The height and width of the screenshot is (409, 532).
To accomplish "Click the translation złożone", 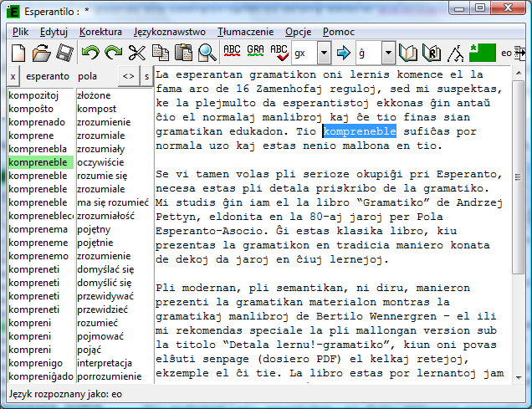I will (x=94, y=95).
